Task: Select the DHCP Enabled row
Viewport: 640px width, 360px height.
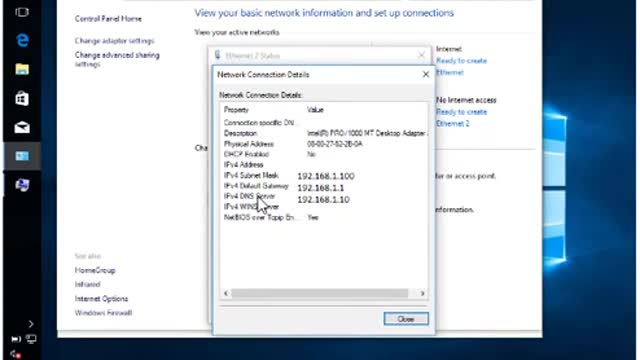Action: click(x=324, y=154)
